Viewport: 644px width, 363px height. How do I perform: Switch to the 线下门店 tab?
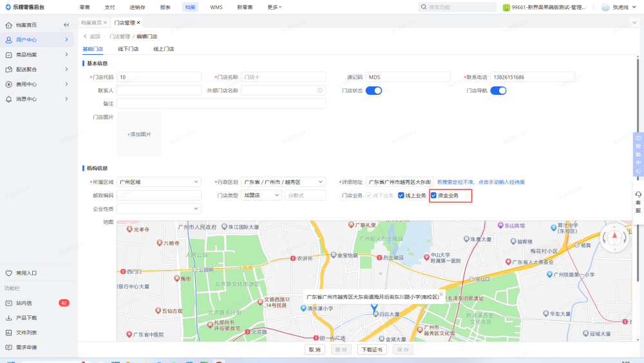tap(128, 49)
